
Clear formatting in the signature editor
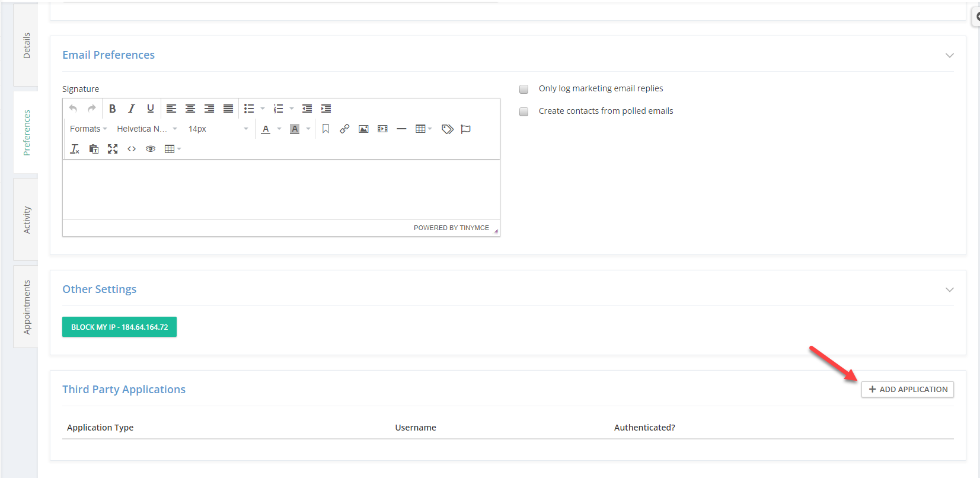(x=75, y=149)
